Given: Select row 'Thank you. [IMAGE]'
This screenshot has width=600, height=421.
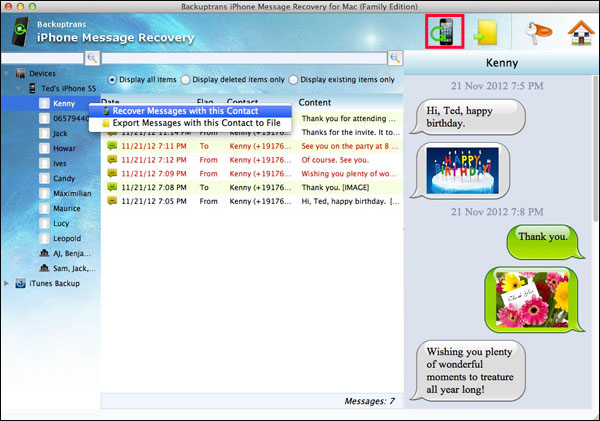Looking at the screenshot, I should pyautogui.click(x=252, y=187).
